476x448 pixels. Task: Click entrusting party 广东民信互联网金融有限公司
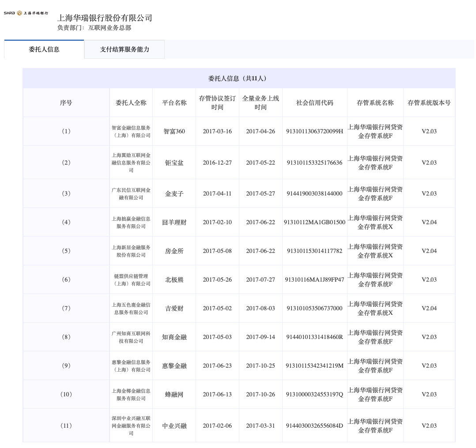131,194
